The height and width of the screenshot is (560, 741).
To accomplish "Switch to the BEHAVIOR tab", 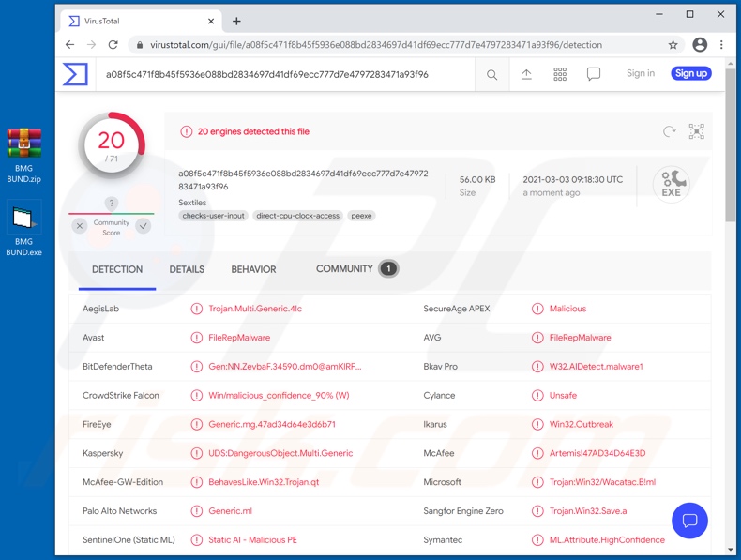I will pyautogui.click(x=253, y=269).
